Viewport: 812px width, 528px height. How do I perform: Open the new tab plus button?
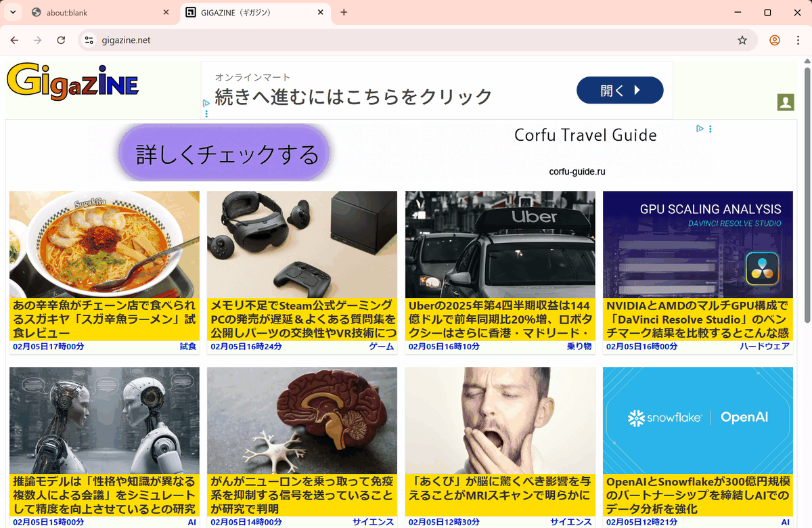344,12
